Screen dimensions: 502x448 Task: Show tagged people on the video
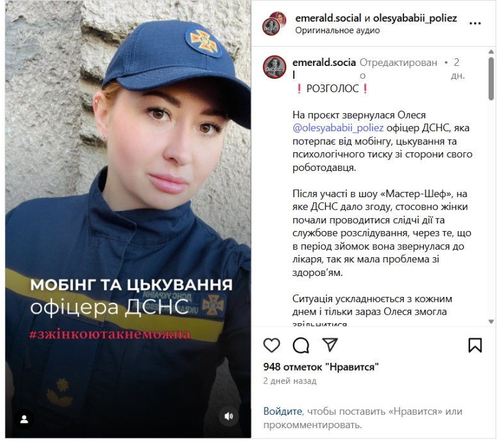click(x=24, y=420)
